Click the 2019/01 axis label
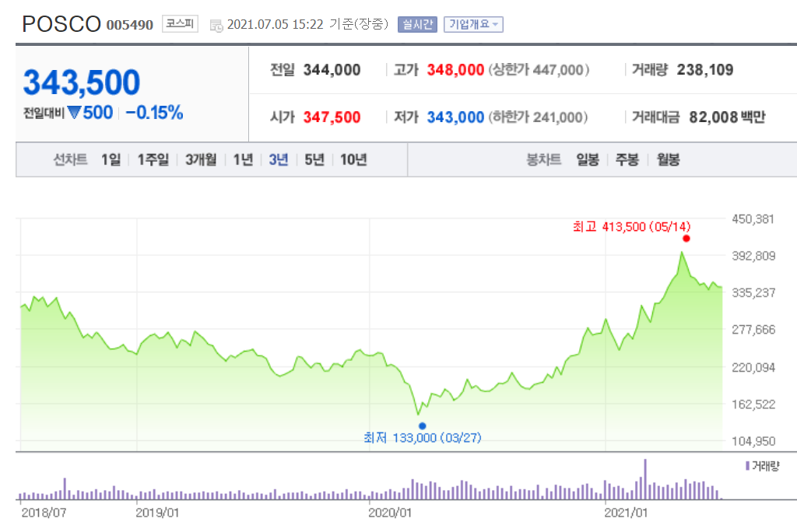The height and width of the screenshot is (532, 797). click(157, 513)
